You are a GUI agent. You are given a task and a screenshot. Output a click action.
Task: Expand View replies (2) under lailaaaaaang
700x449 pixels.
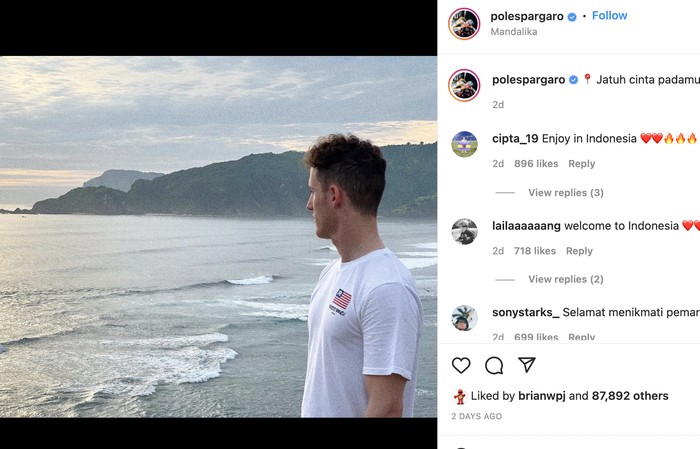click(x=565, y=279)
